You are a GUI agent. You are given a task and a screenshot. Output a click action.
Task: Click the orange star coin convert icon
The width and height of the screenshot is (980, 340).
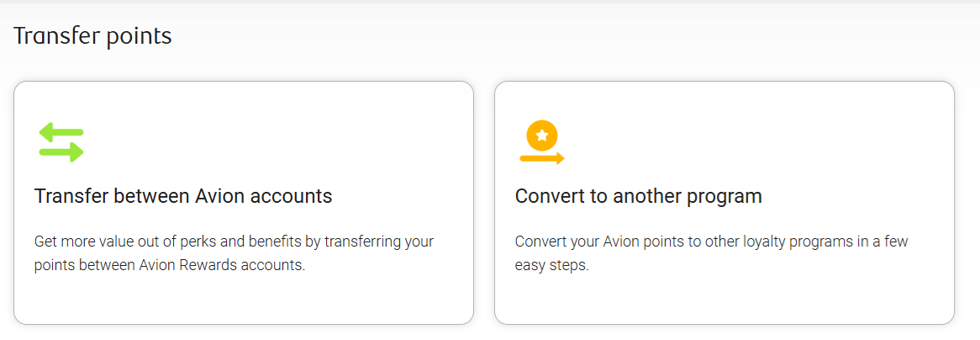[542, 142]
